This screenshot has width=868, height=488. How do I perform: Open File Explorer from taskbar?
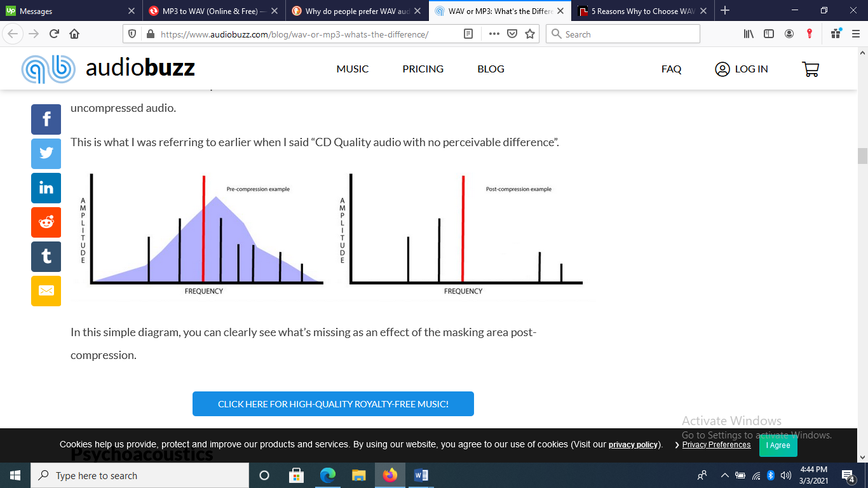359,475
